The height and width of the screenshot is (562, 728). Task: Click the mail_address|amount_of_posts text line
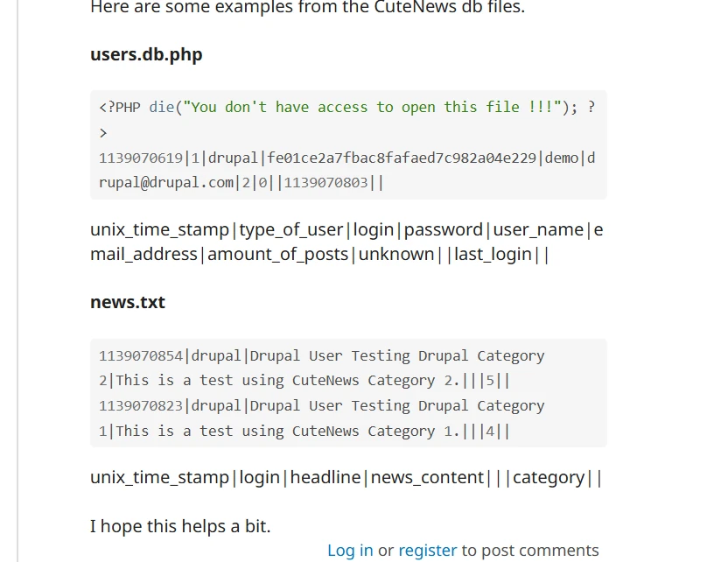click(319, 254)
